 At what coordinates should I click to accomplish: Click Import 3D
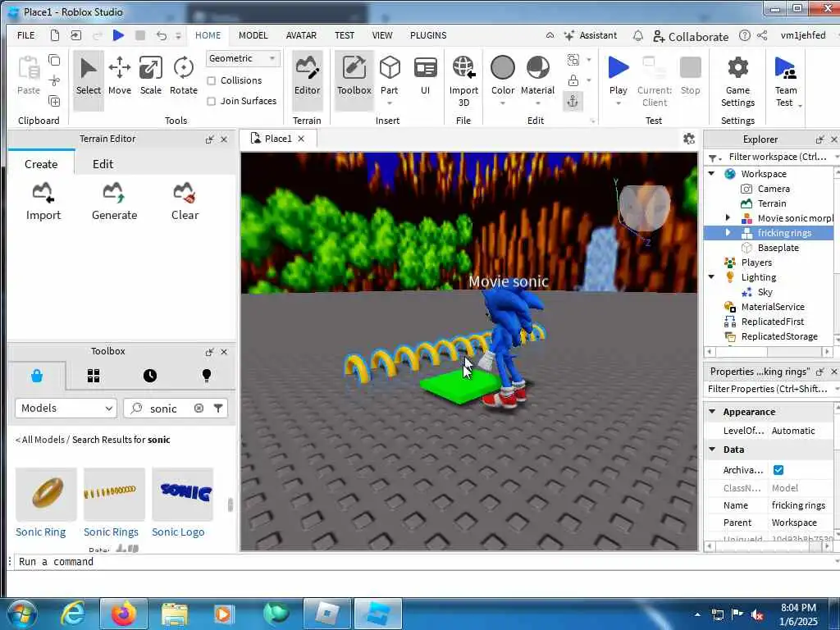(x=463, y=80)
